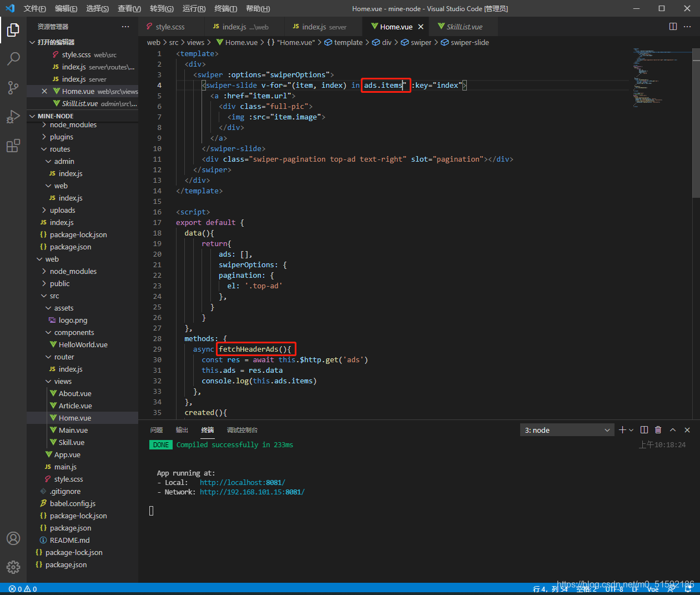Click the editor minimap preview
Screen dimensions: 700x595
point(662,78)
